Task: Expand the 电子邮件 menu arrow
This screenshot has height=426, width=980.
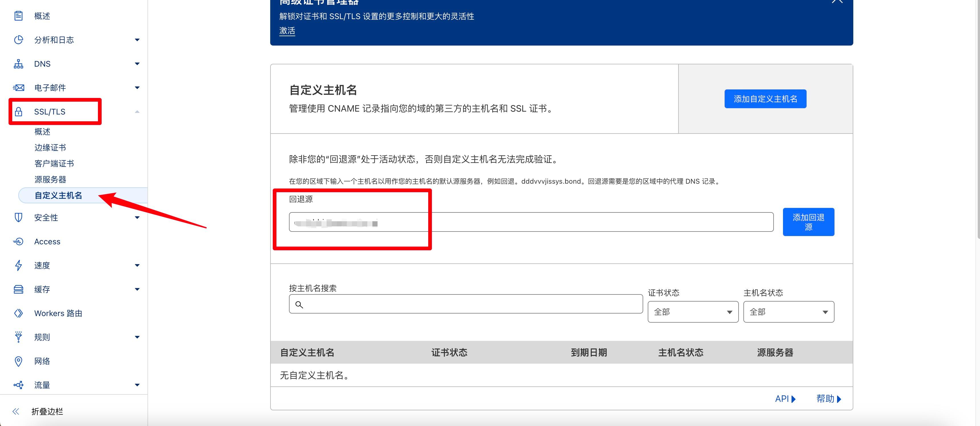Action: (137, 87)
